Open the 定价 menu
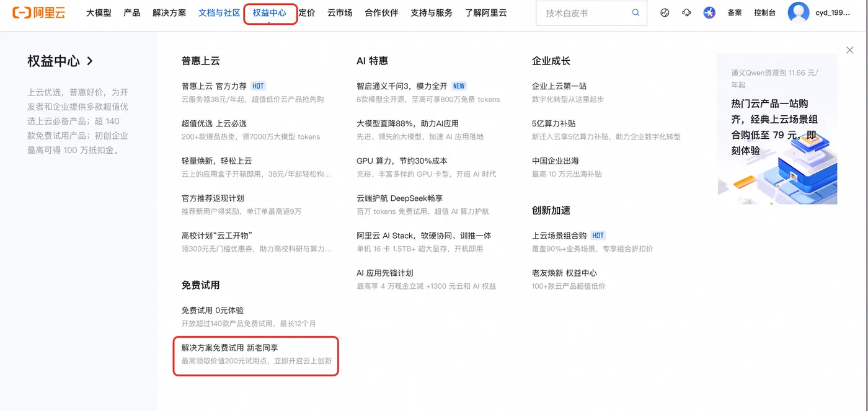This screenshot has width=868, height=411. click(307, 12)
